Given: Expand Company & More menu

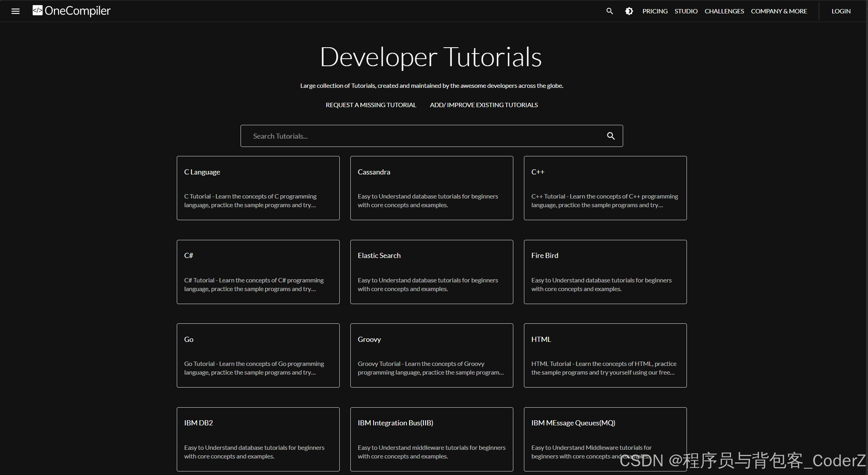Looking at the screenshot, I should [779, 11].
